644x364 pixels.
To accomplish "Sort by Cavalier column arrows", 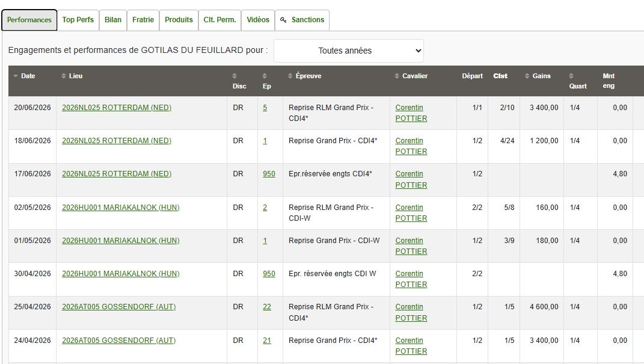I will tap(397, 76).
